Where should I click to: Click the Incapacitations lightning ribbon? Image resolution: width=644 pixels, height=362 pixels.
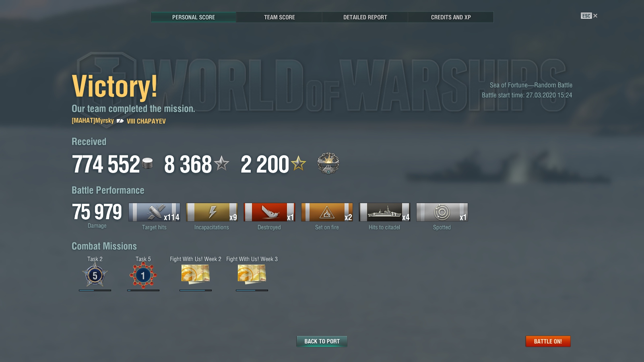(212, 212)
